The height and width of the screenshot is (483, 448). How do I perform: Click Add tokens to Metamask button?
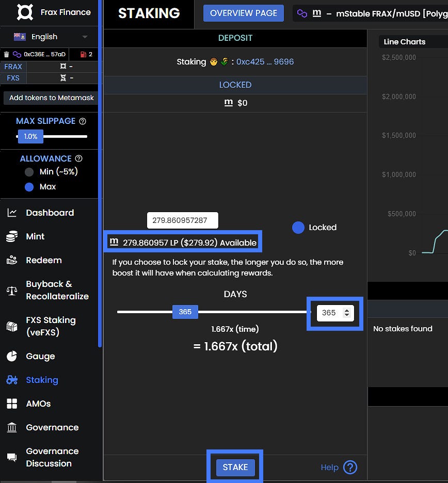[51, 98]
